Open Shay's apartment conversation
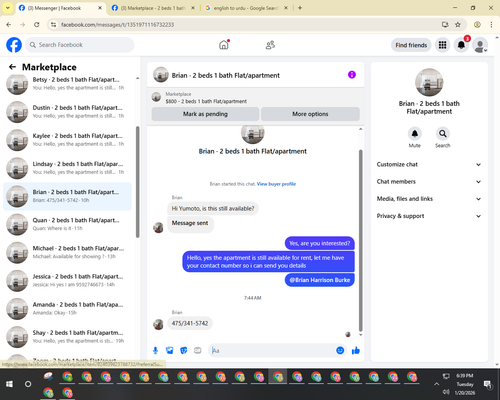This screenshot has width=500, height=400. tap(68, 337)
